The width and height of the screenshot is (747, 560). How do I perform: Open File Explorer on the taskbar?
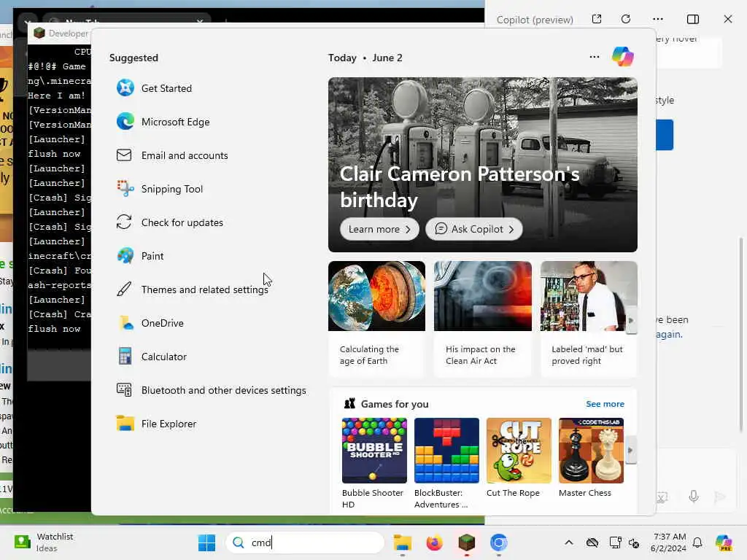[402, 542]
